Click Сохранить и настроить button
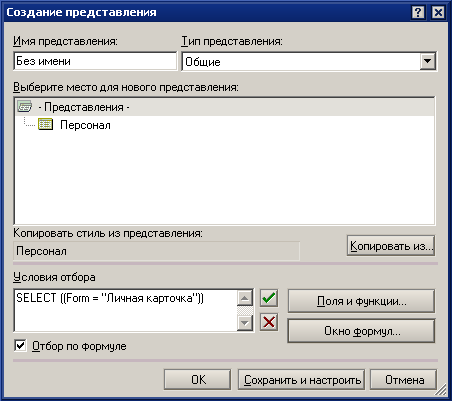The height and width of the screenshot is (401, 452). (x=301, y=379)
